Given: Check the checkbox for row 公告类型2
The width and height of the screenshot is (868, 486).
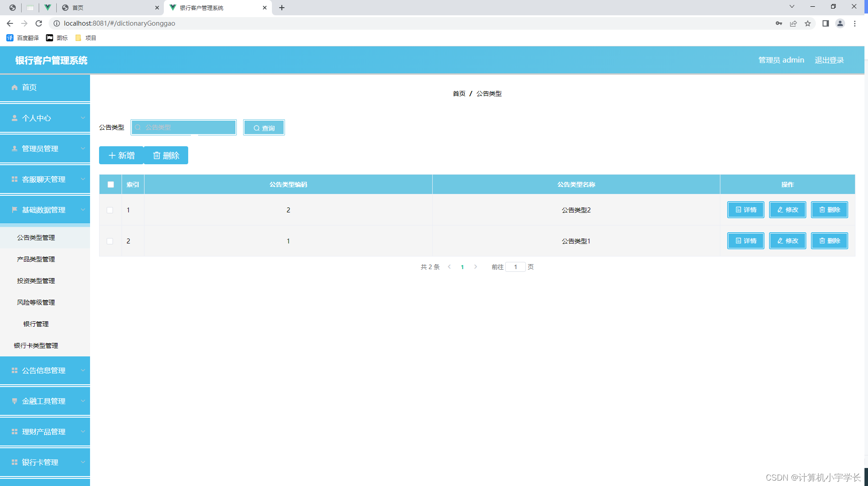Looking at the screenshot, I should [110, 210].
